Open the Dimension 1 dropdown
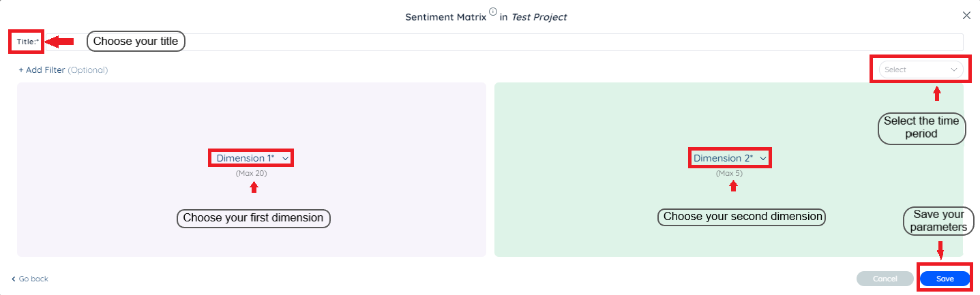The height and width of the screenshot is (295, 980). coord(252,158)
